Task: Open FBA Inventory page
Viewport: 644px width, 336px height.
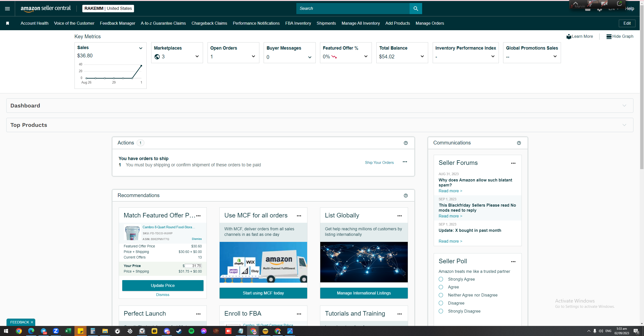Action: tap(298, 23)
